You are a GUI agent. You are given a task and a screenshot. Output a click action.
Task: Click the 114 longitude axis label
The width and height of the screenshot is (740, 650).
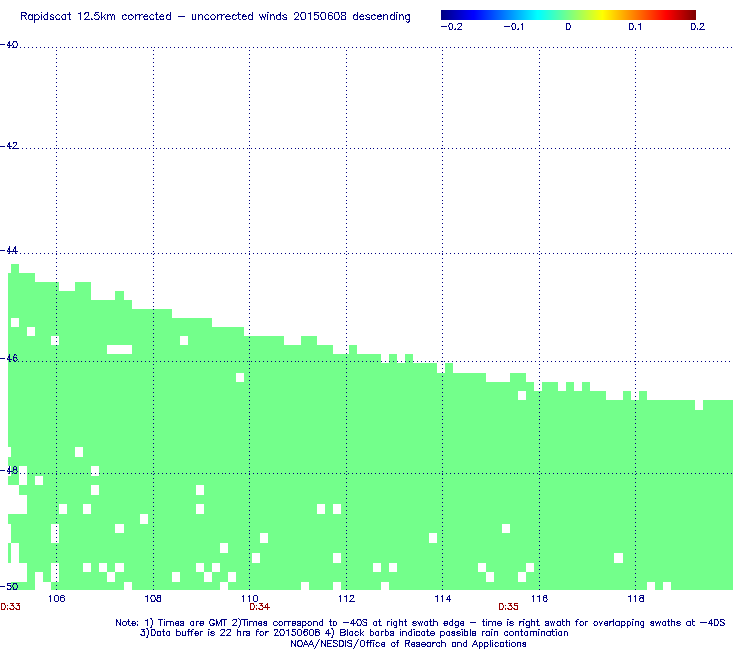(443, 599)
